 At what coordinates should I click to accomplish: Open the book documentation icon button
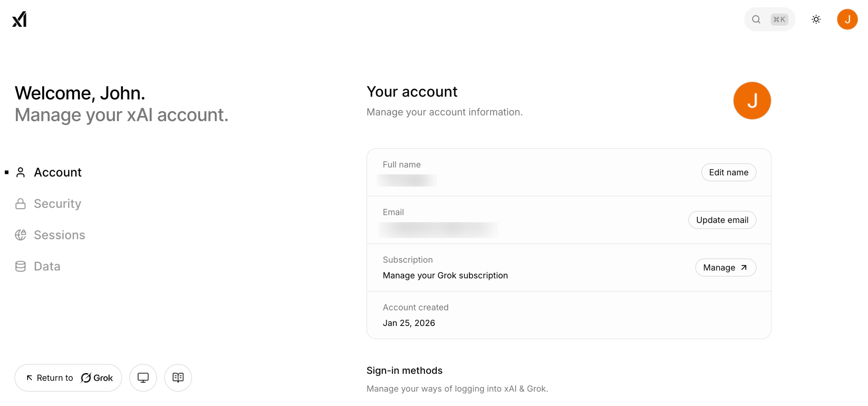coord(178,378)
